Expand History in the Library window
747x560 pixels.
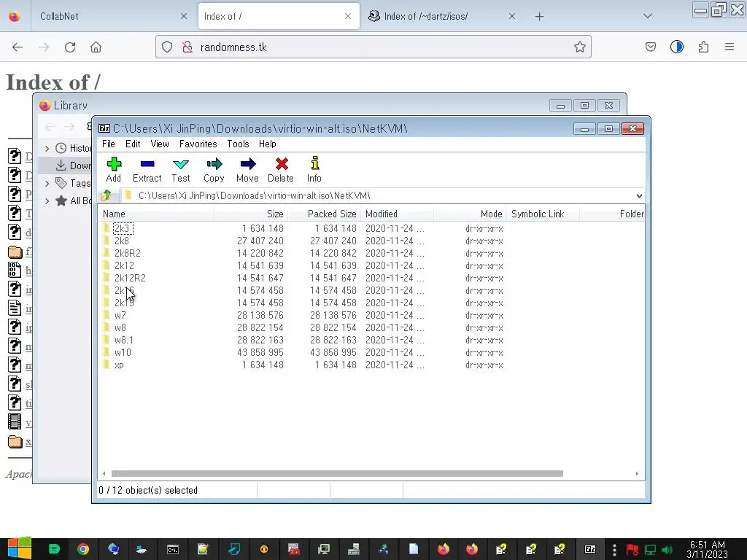tap(47, 149)
